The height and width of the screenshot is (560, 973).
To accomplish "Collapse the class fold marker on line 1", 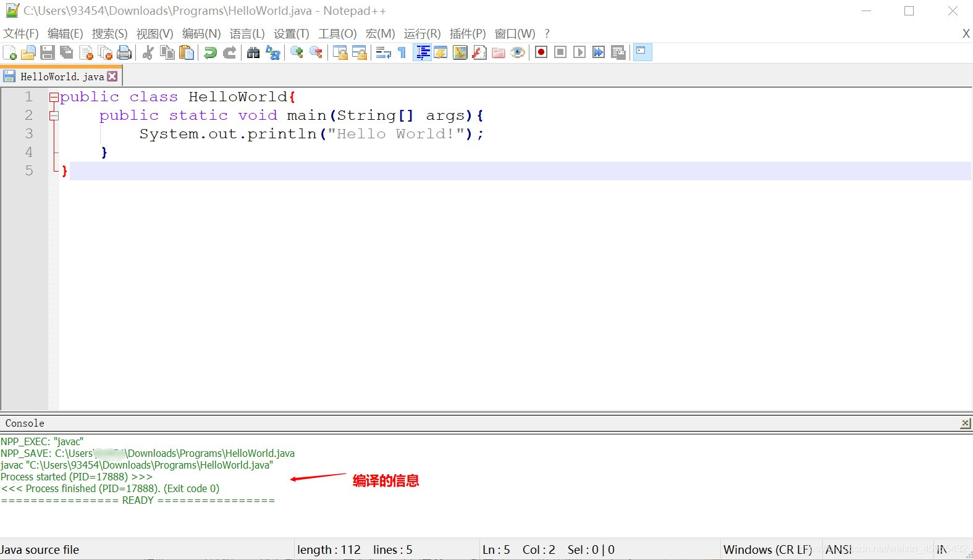I will pos(54,97).
